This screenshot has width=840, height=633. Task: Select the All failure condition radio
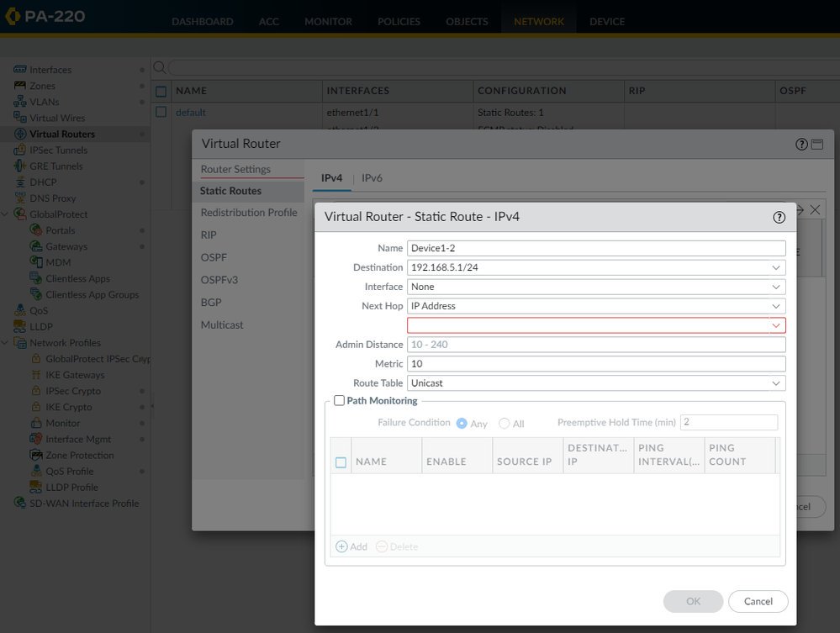coord(505,424)
